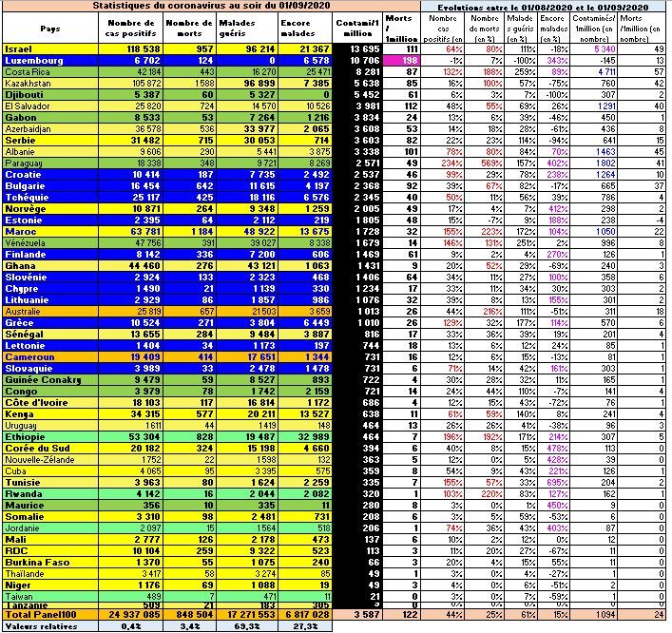This screenshot has height=633, width=672.
Task: Select the Israel country cell
Action: [x=50, y=49]
